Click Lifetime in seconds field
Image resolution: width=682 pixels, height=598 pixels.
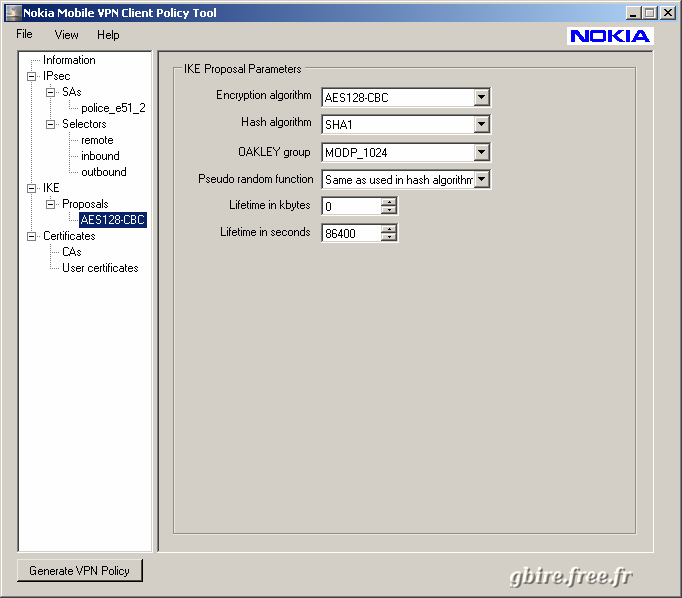coord(351,233)
